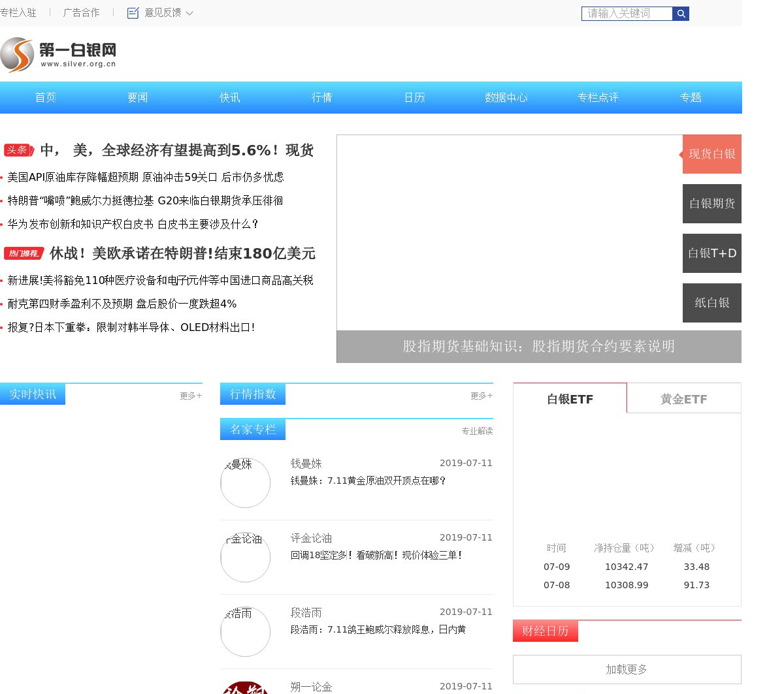Viewport: 784px width, 694px height.
Task: Show the 白银期货 chart
Action: (x=711, y=204)
